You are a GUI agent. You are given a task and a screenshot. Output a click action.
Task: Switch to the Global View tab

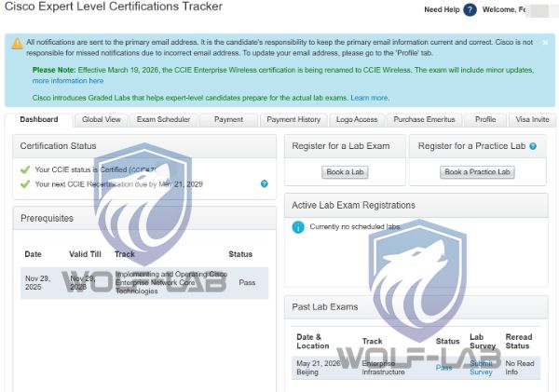coord(102,120)
